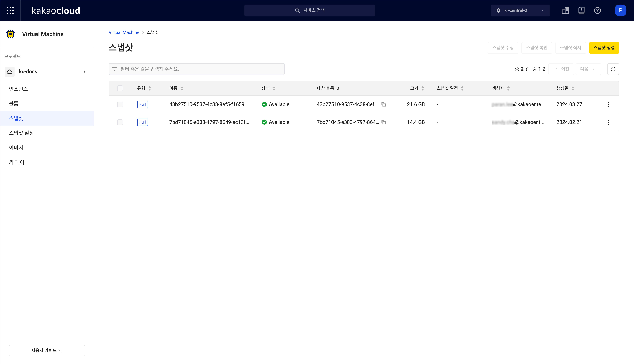Open 인스턴스 in the sidebar
This screenshot has width=634, height=364.
click(47, 89)
